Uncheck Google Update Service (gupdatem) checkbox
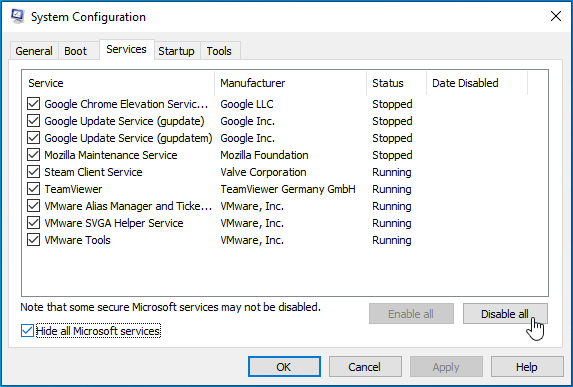The width and height of the screenshot is (573, 387). click(x=33, y=138)
